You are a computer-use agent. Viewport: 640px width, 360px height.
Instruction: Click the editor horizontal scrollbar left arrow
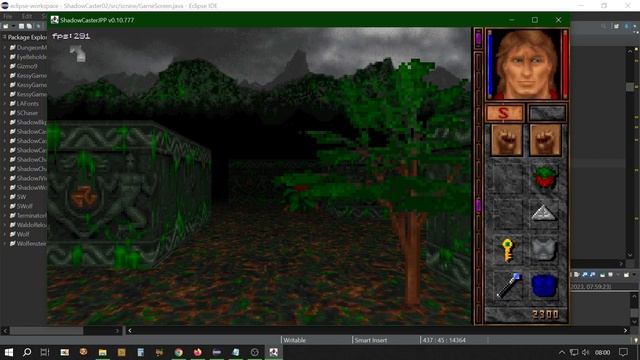click(x=130, y=331)
